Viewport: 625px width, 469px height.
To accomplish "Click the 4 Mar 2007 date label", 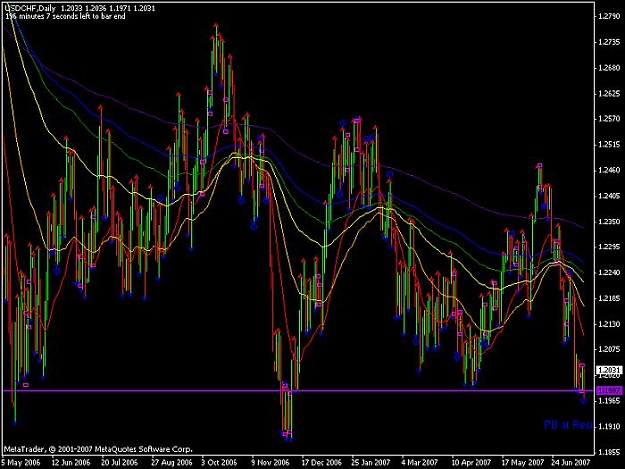I will 420,463.
